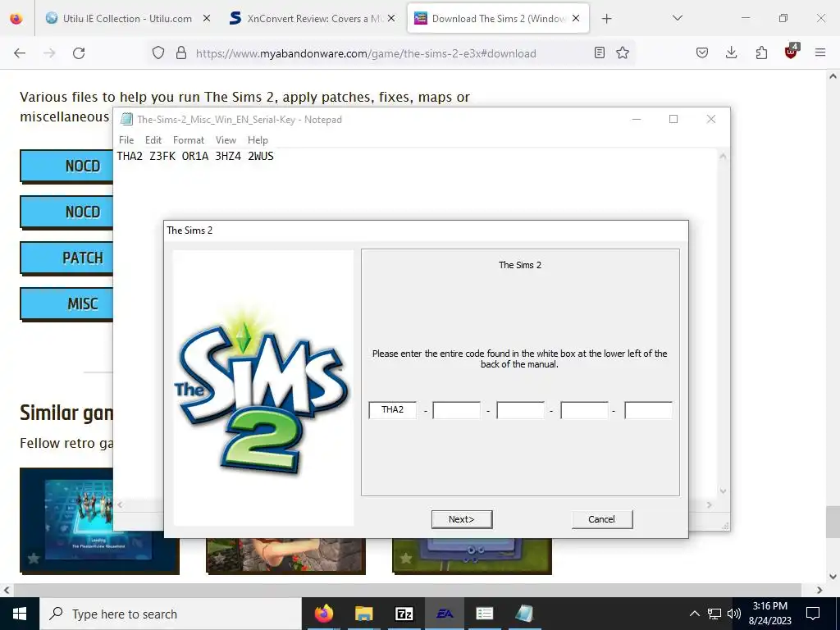Viewport: 840px width, 630px height.
Task: Select the Download The Sims 2 tab
Action: [x=498, y=18]
